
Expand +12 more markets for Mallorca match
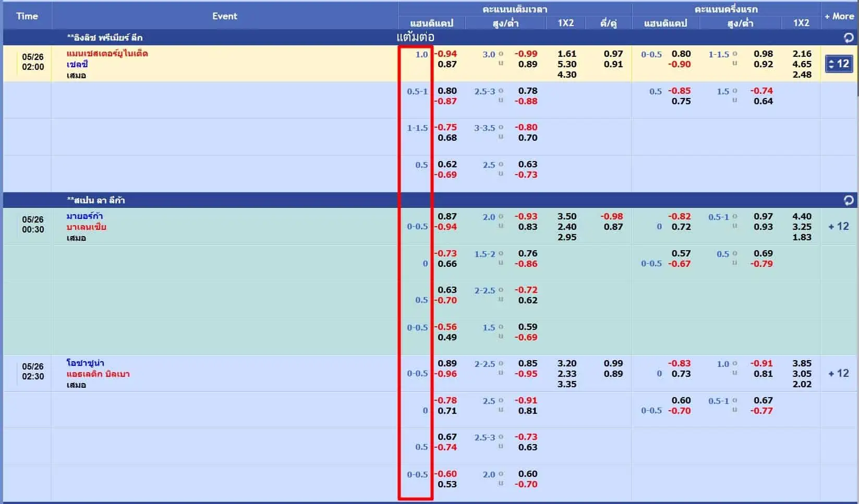click(839, 226)
